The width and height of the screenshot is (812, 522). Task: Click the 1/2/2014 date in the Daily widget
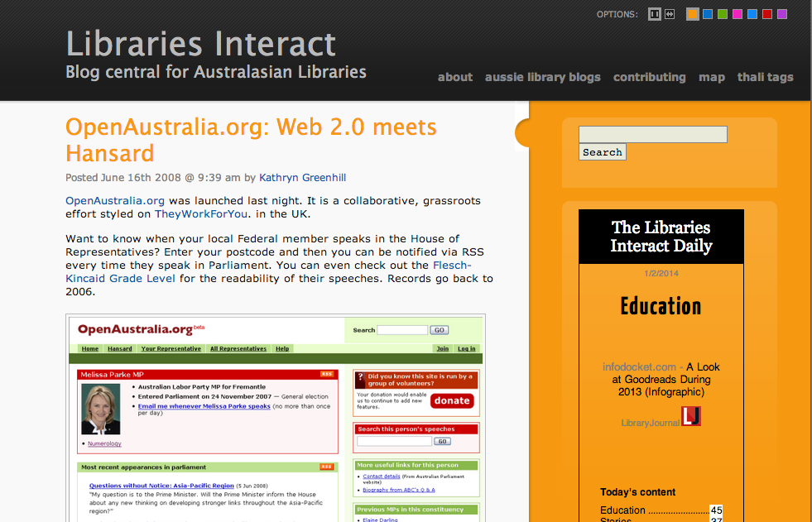[661, 273]
